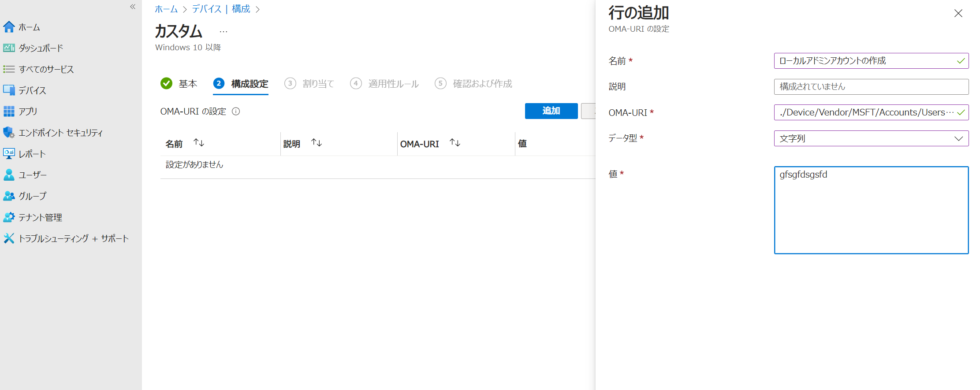Click the Tenant administration gear icon
980x390 pixels.
[9, 217]
